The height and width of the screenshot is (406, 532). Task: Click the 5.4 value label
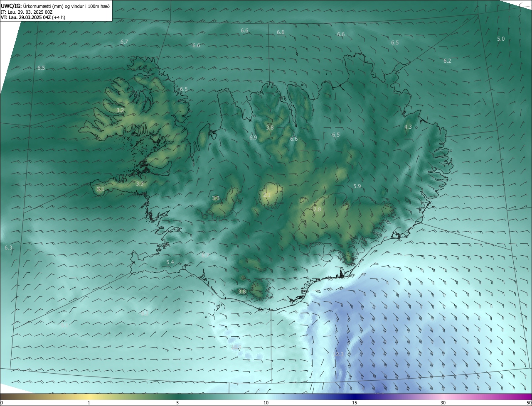click(170, 262)
